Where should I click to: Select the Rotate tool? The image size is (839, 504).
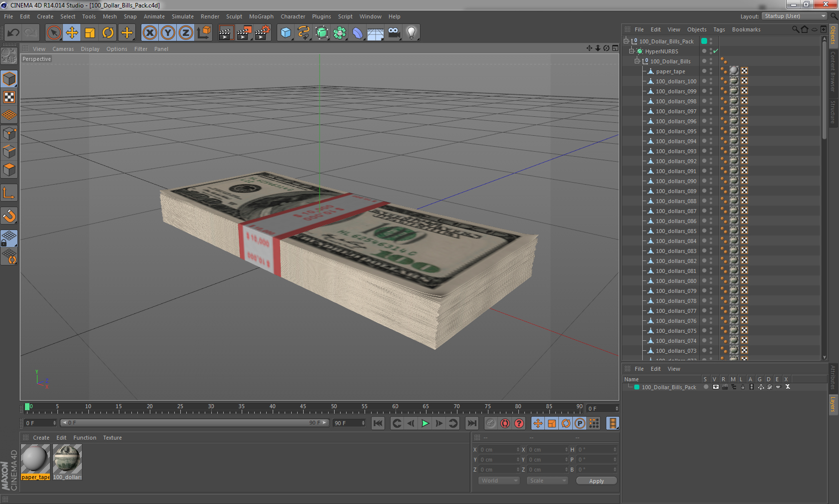[108, 33]
